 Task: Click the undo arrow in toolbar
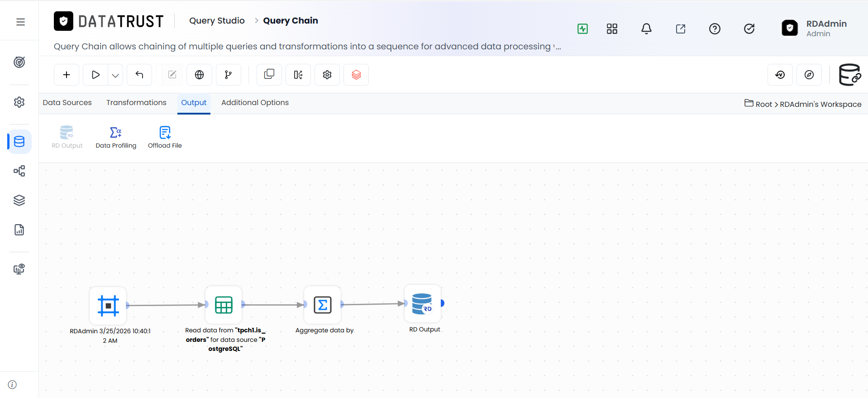[x=139, y=75]
